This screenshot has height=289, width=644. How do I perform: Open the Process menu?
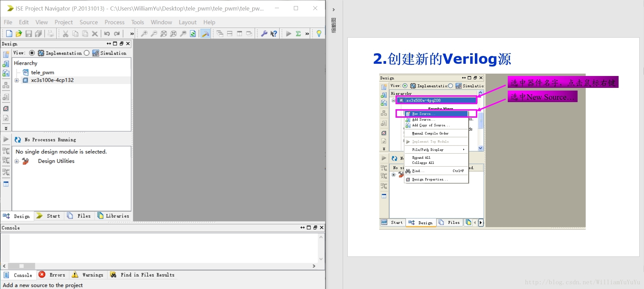(x=115, y=22)
